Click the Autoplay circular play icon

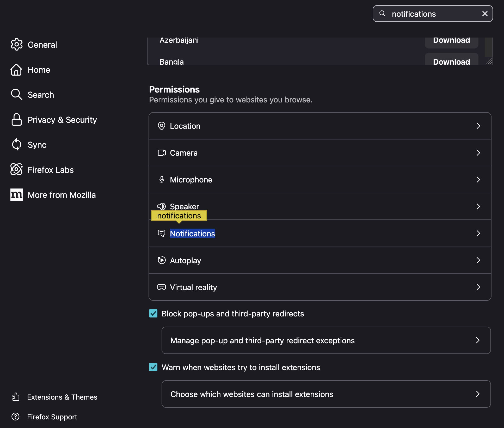coord(162,260)
